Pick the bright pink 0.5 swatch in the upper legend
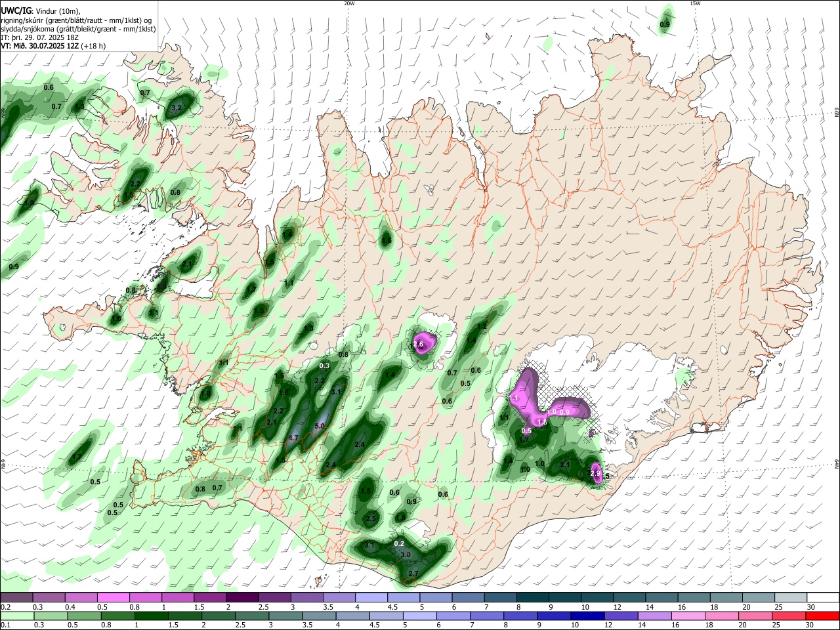Viewport: 840px width, 630px height. (113, 597)
